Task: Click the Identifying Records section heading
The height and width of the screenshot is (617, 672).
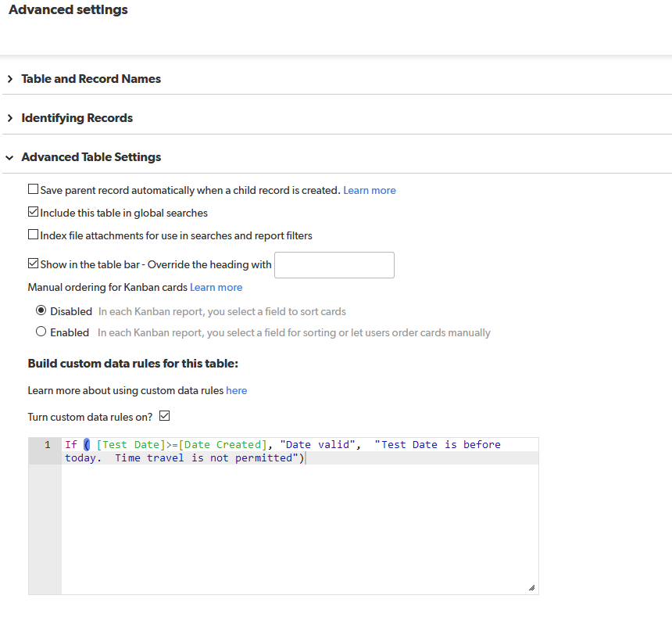Action: (77, 118)
